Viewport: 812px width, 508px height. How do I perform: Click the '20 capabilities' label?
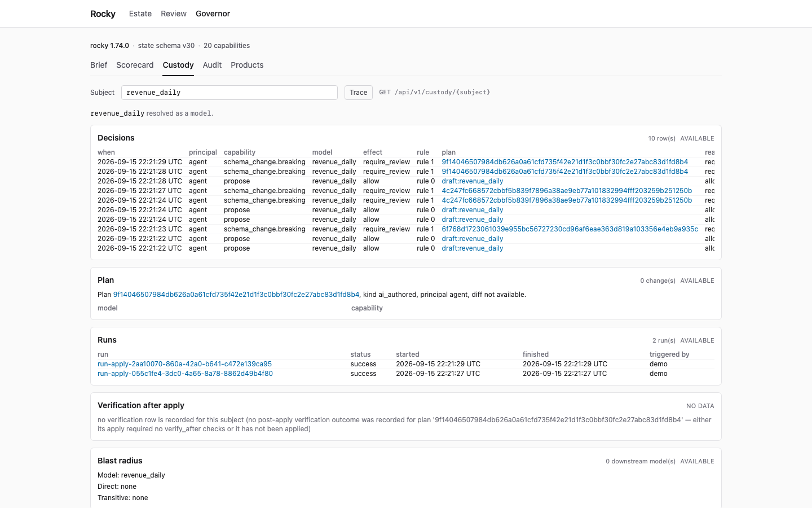coord(227,46)
